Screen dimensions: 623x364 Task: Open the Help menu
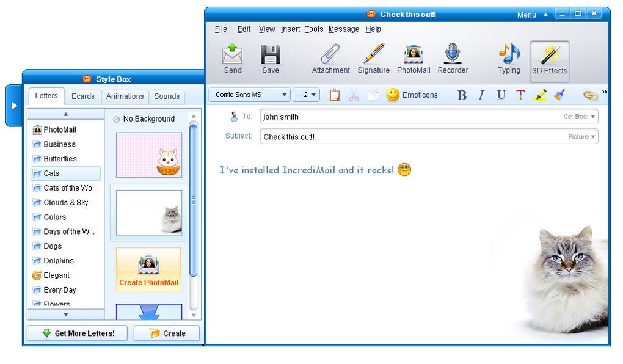(373, 29)
